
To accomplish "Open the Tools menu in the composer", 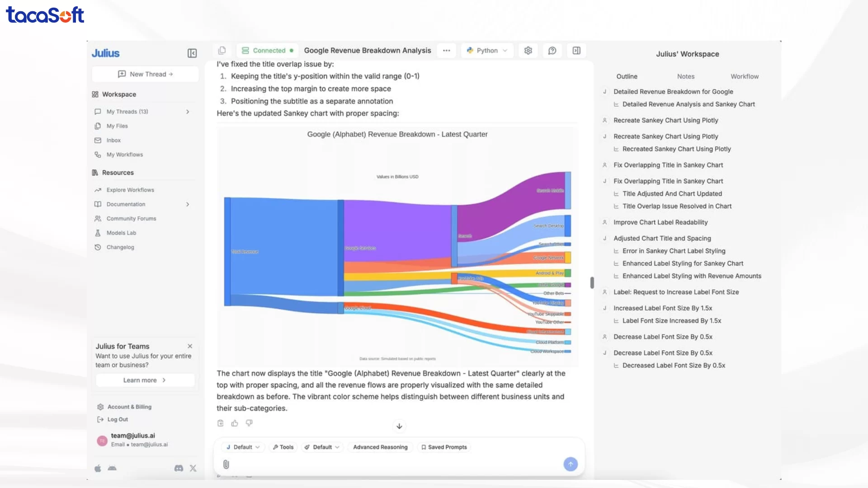I will 283,447.
